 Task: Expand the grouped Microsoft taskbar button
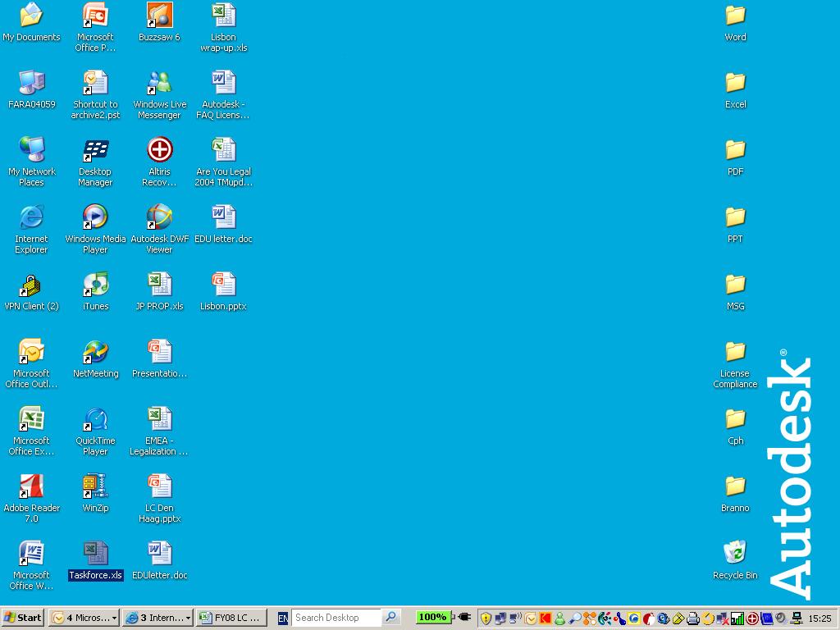coord(84,618)
